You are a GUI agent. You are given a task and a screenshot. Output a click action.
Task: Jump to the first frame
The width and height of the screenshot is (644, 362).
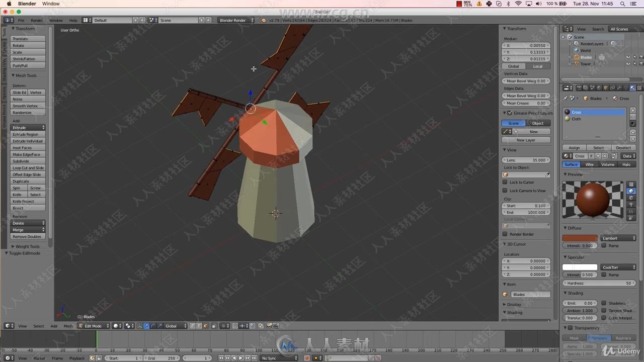pyautogui.click(x=221, y=358)
